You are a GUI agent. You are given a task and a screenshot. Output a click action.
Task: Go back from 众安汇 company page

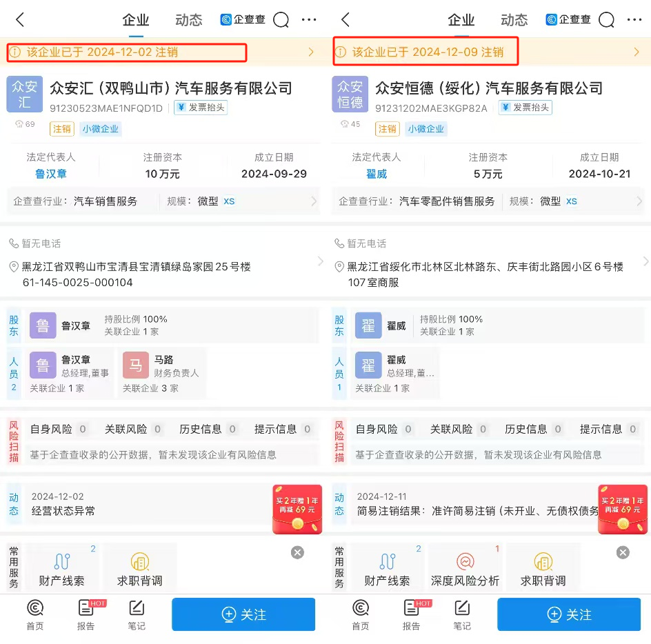[x=20, y=19]
